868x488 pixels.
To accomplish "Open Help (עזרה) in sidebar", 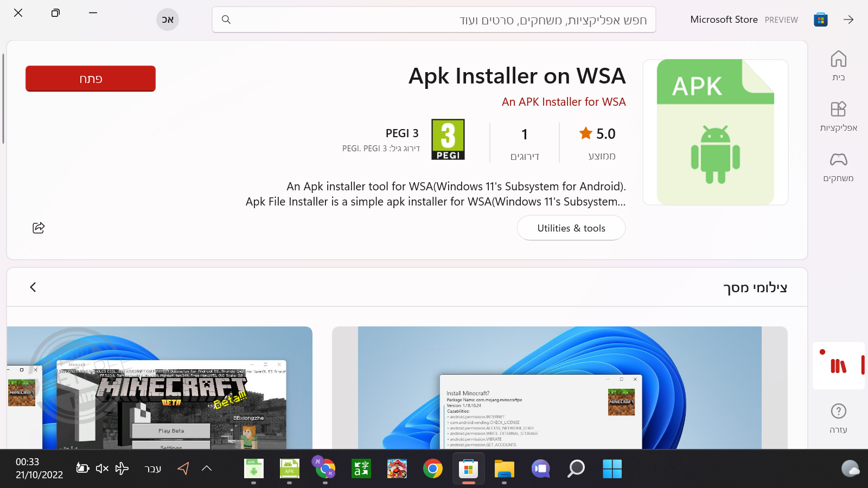I will (838, 418).
